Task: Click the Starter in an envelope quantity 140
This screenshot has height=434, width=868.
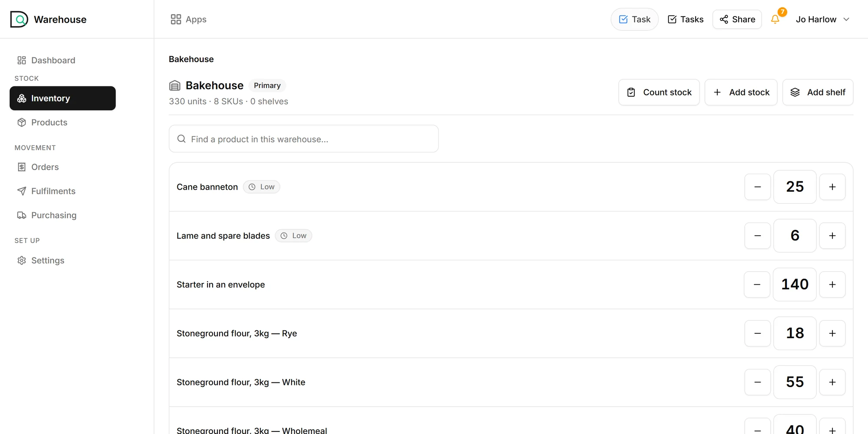Action: (795, 285)
